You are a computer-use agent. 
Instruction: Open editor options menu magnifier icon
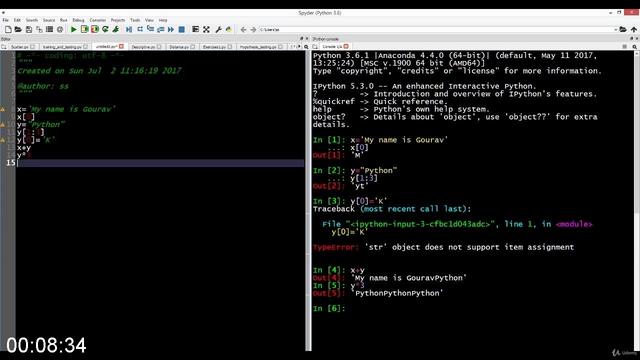(306, 47)
